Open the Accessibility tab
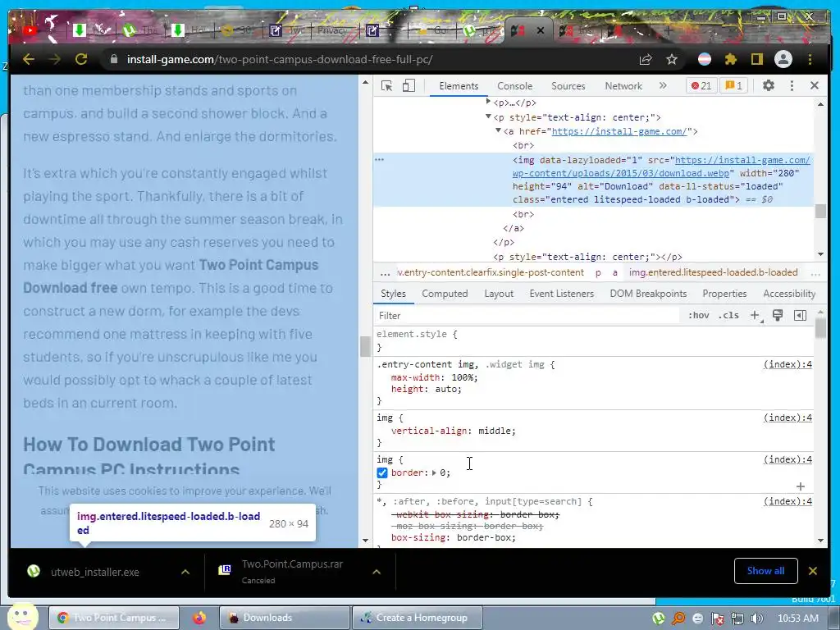Screen dimensions: 840x630 (x=789, y=294)
